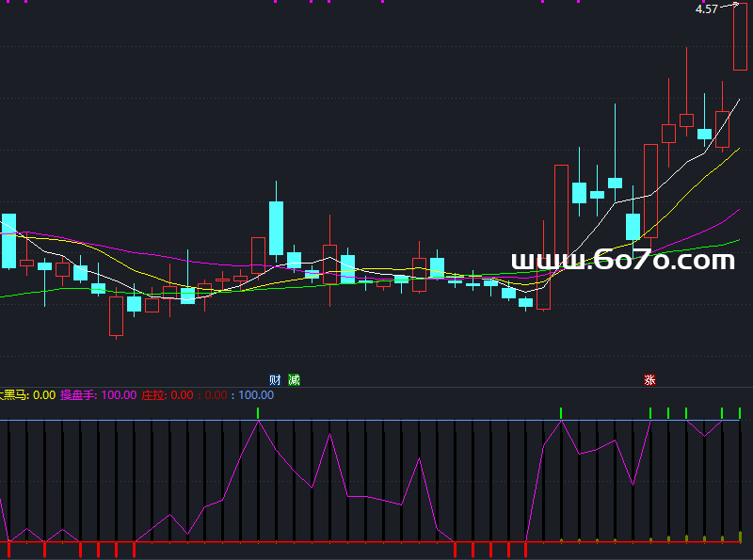This screenshot has height=560, width=753.
Task: Click the lowest red hollow candle on the left
Action: 116,315
